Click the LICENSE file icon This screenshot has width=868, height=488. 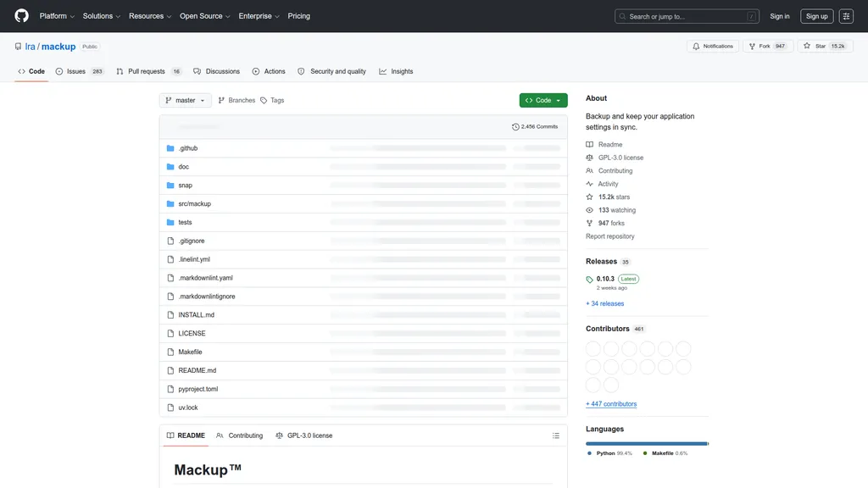[170, 333]
